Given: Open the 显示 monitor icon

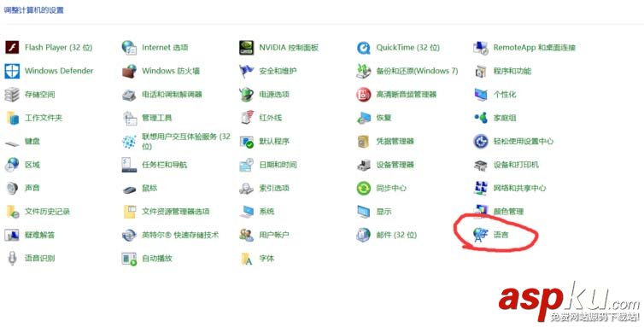Looking at the screenshot, I should 364,212.
